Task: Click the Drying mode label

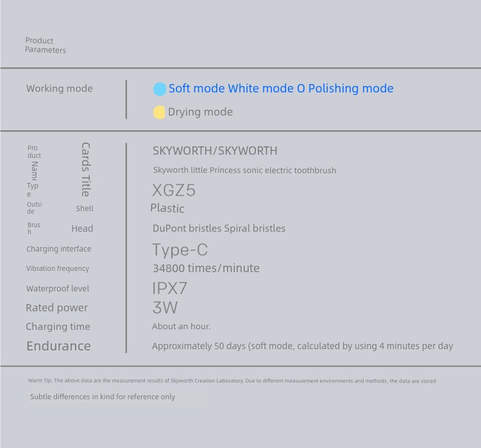Action: pos(200,112)
